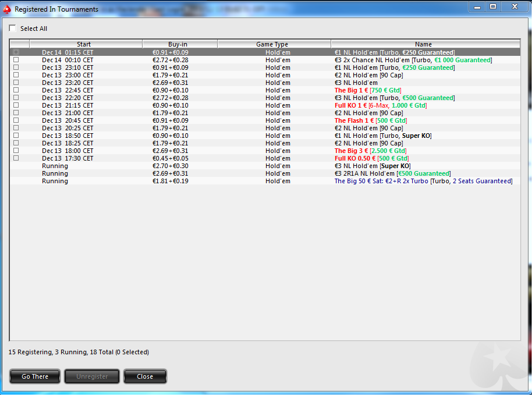Image resolution: width=532 pixels, height=395 pixels.
Task: Click start time 'Dec 13 23:20 CET'
Action: [x=68, y=83]
